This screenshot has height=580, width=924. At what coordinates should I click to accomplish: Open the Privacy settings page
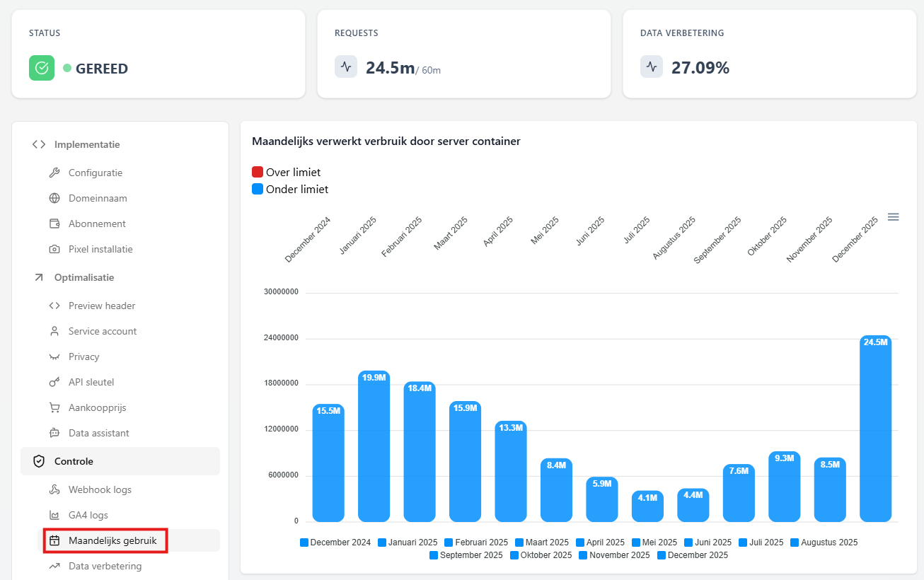83,356
